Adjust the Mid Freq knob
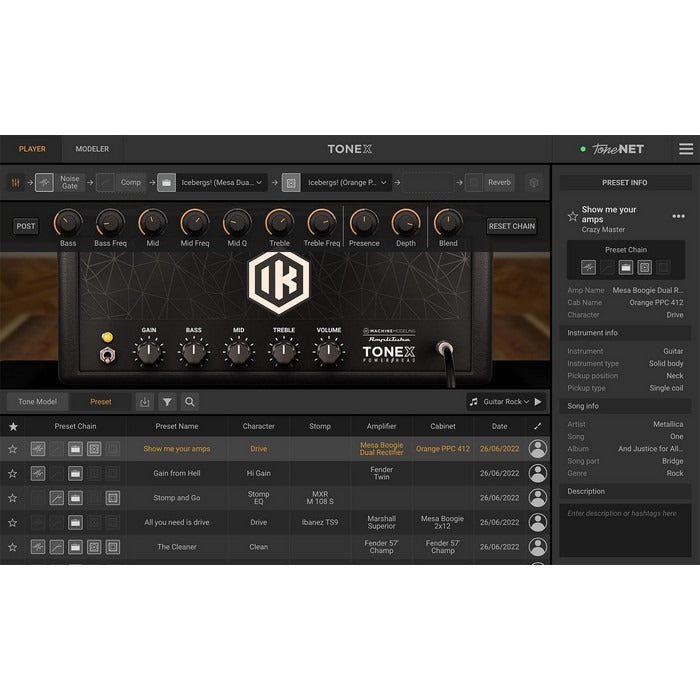 (195, 223)
